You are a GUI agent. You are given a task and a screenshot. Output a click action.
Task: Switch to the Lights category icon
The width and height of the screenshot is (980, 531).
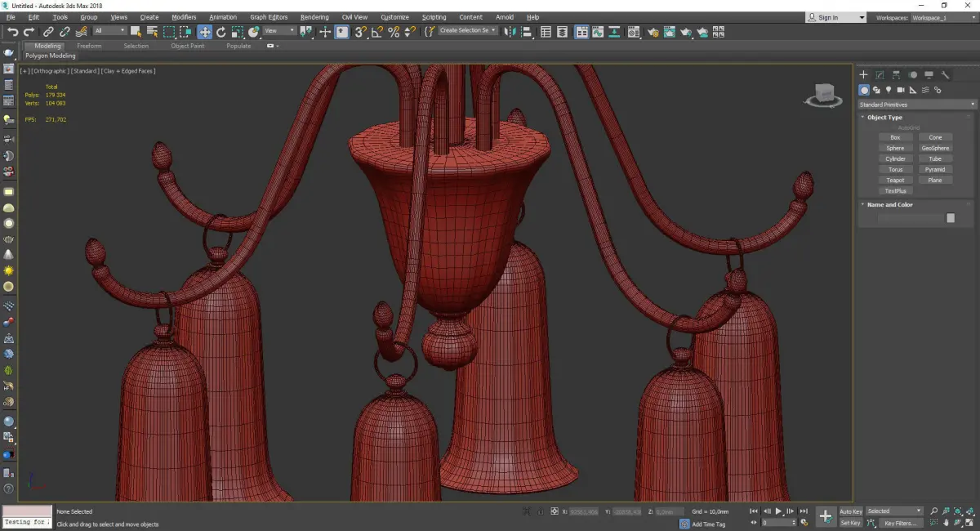[888, 90]
